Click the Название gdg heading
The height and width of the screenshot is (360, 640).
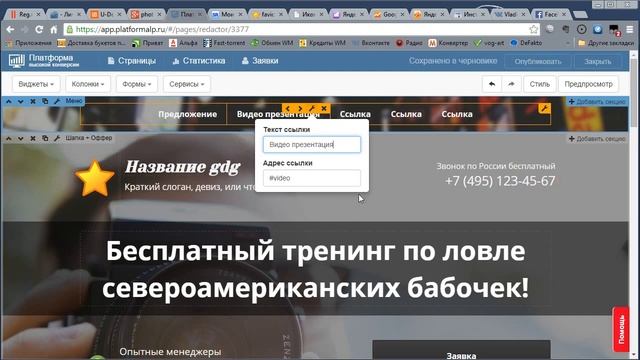[x=182, y=167]
